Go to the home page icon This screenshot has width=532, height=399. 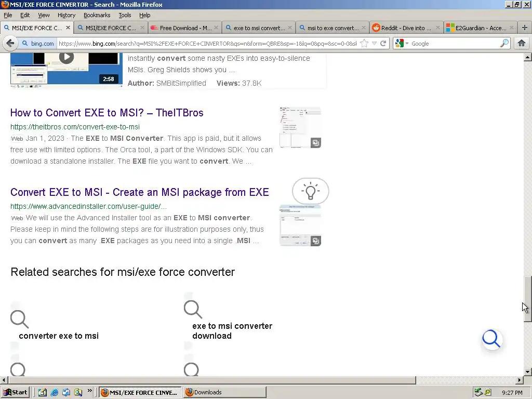pos(522,43)
